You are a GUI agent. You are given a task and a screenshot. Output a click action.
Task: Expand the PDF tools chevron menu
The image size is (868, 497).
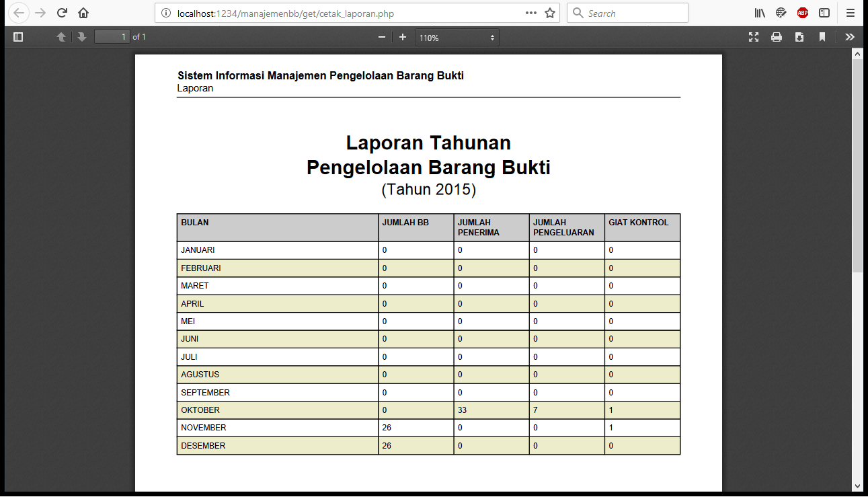click(850, 37)
